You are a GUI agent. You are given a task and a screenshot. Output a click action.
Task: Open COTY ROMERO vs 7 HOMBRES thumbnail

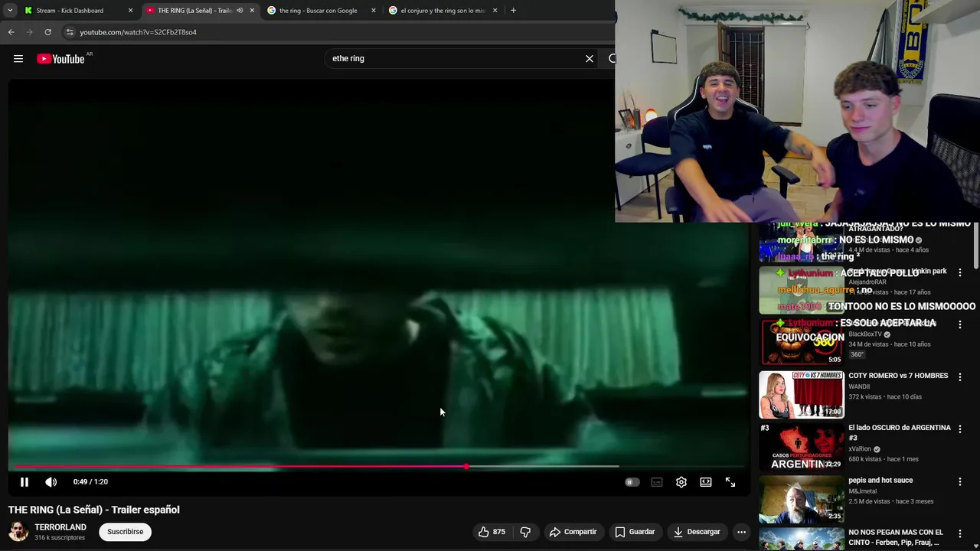801,395
